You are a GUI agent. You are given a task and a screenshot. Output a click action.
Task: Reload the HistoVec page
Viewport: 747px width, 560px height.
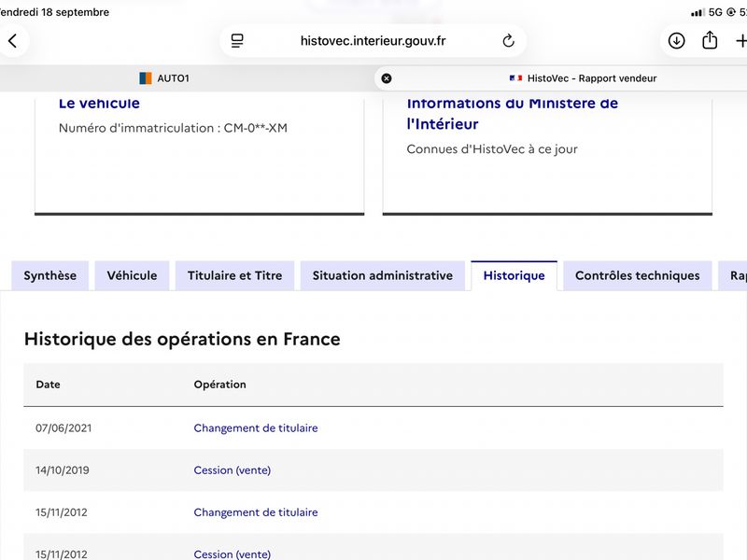tap(508, 41)
